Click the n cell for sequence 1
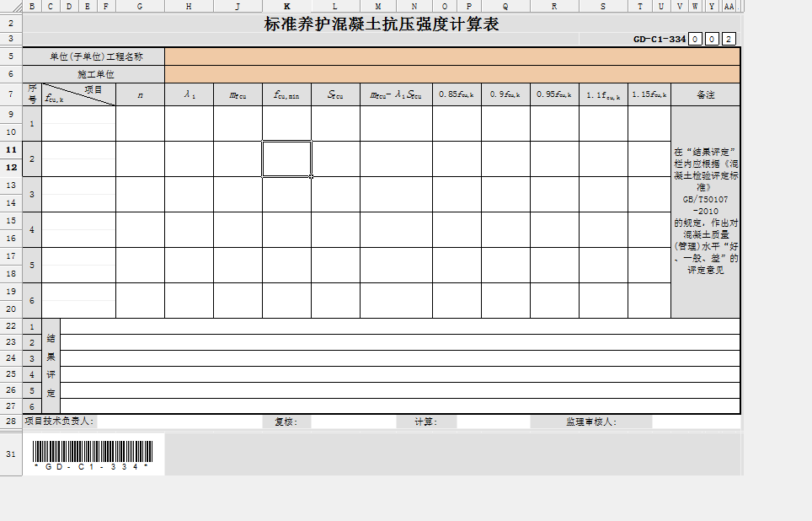The width and height of the screenshot is (812, 521). pos(140,124)
